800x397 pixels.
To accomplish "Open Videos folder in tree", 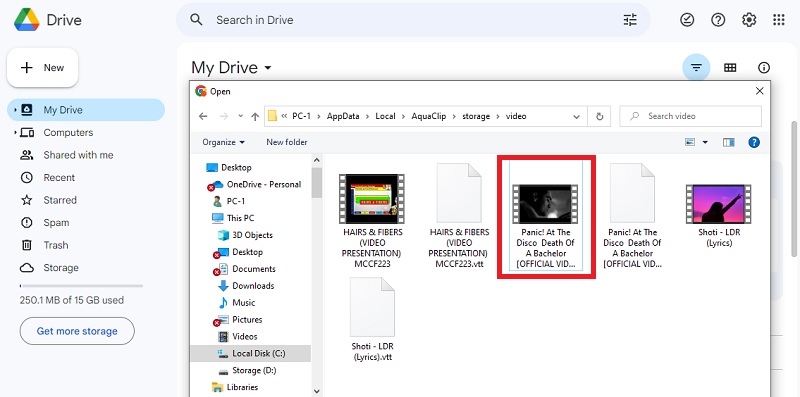I will tap(238, 336).
